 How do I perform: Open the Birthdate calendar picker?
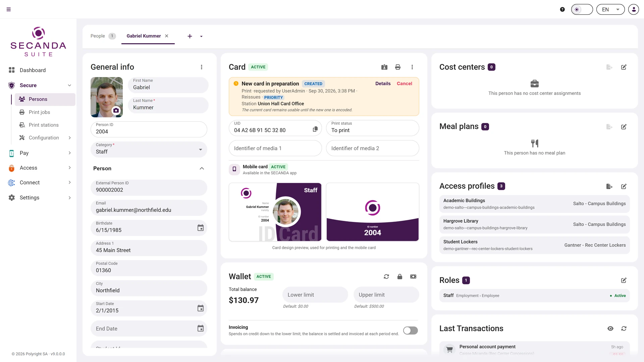(201, 228)
